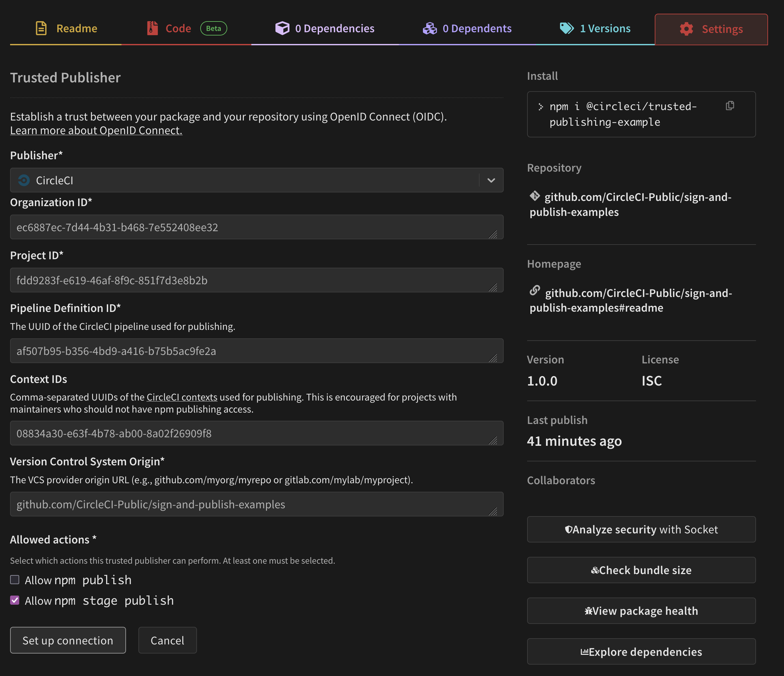The height and width of the screenshot is (676, 784).
Task: Check Allow npm publish checkbox
Action: 15,580
